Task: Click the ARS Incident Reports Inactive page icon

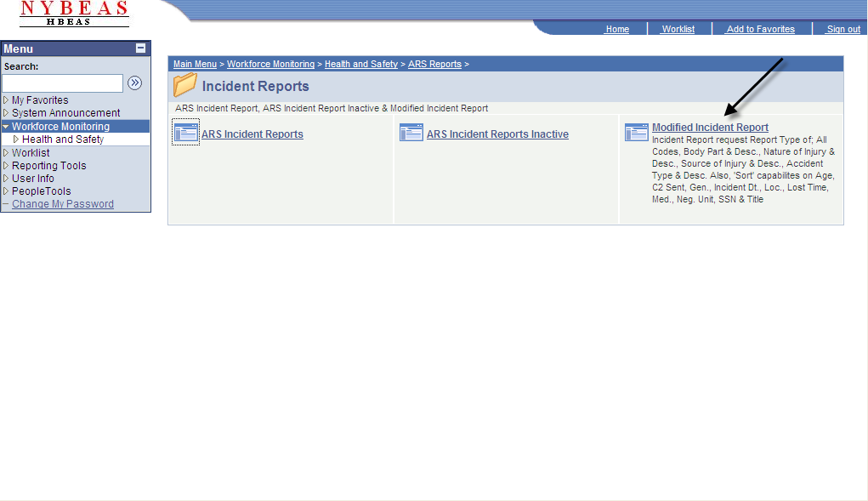Action: (411, 133)
